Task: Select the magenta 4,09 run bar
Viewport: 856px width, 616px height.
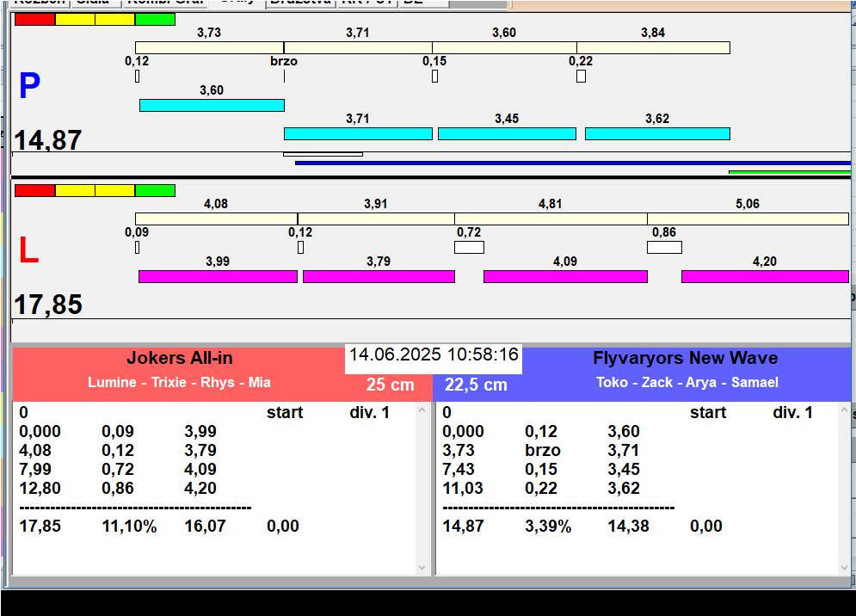Action: tap(565, 276)
